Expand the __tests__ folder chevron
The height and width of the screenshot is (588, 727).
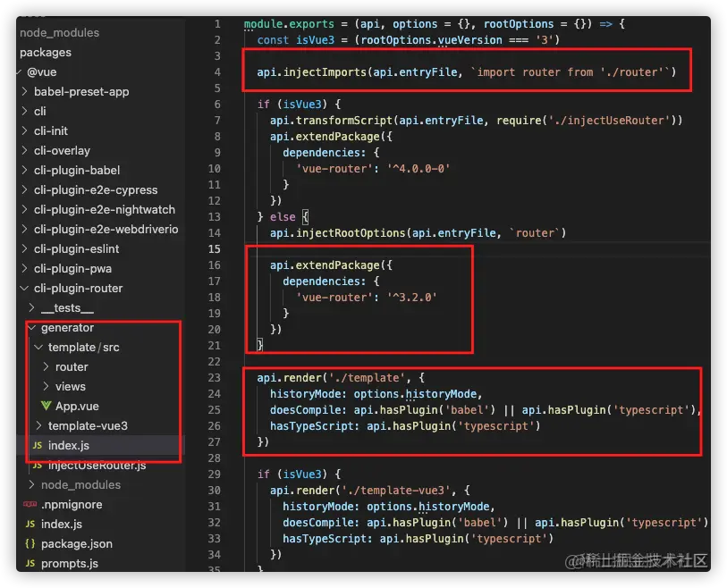pos(31,307)
